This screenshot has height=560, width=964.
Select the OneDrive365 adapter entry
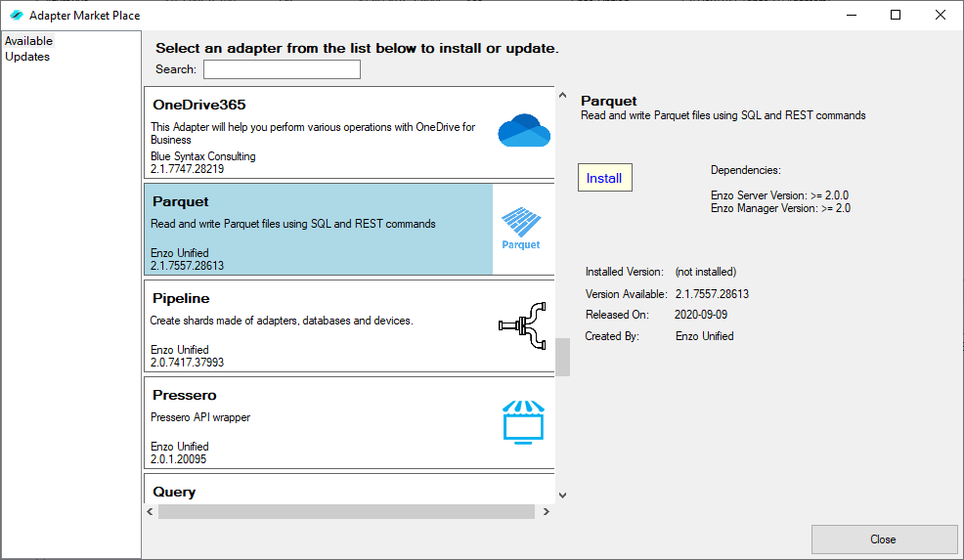pos(349,133)
